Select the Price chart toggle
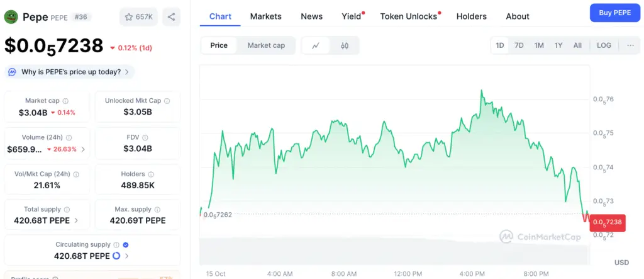644x279 pixels. (x=219, y=45)
